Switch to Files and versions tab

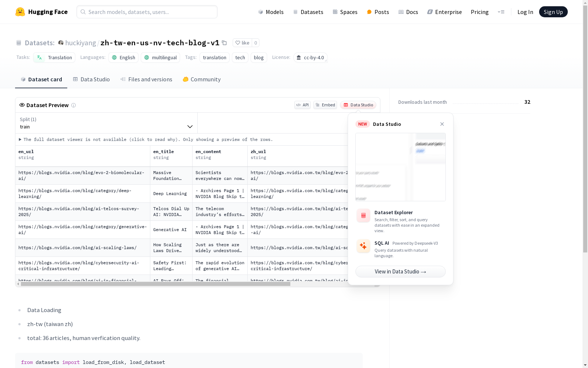pos(146,79)
